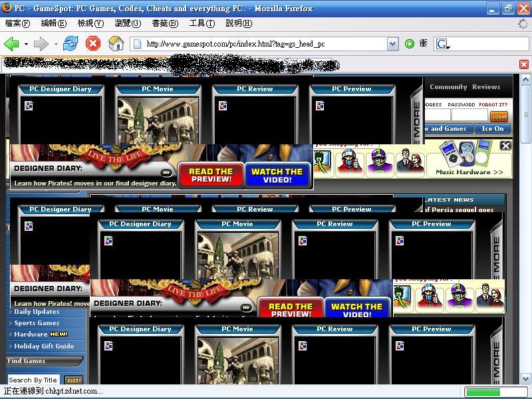Open the Hardware NEW! sidebar link
Image resolution: width=532 pixels, height=399 pixels.
tap(41, 334)
